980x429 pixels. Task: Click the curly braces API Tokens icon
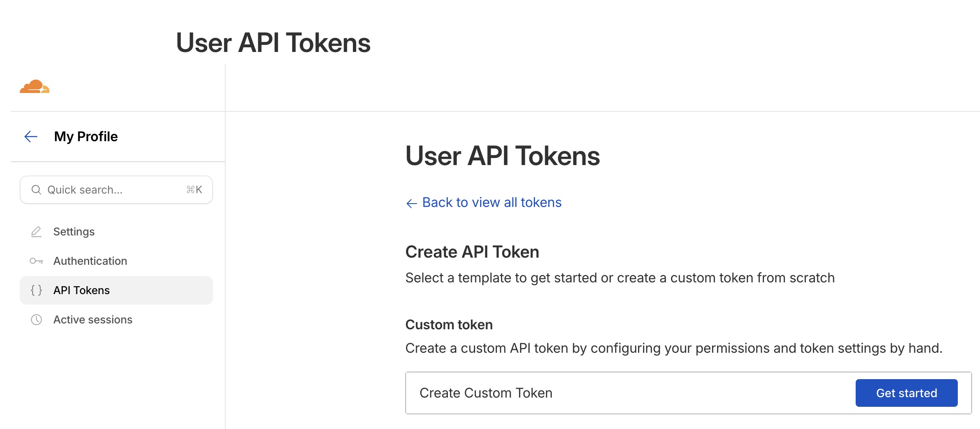[36, 290]
